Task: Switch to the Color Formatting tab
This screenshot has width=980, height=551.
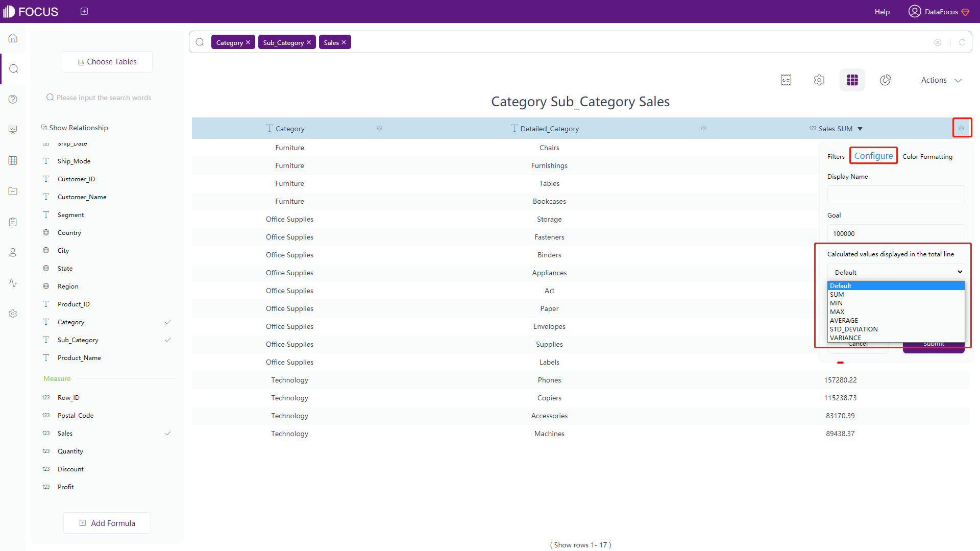Action: [x=927, y=157]
